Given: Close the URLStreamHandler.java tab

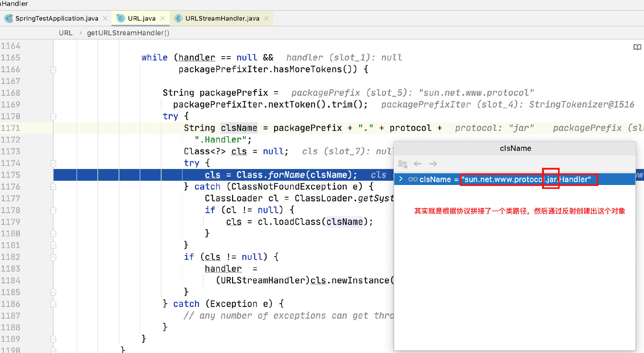Looking at the screenshot, I should 266,18.
